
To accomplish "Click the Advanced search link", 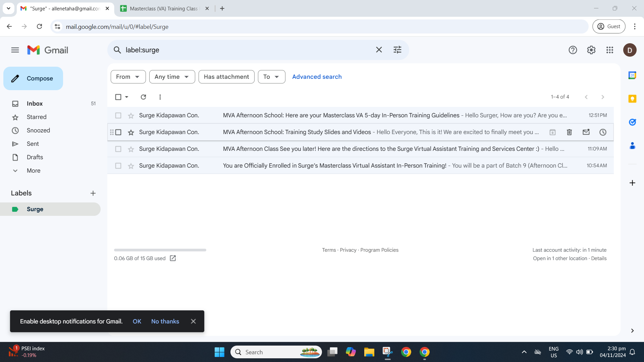I will click(317, 77).
